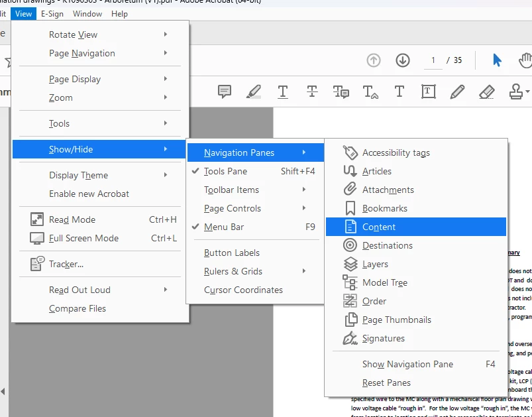532x417 pixels.
Task: Select the replace text note tool
Action: (x=341, y=91)
